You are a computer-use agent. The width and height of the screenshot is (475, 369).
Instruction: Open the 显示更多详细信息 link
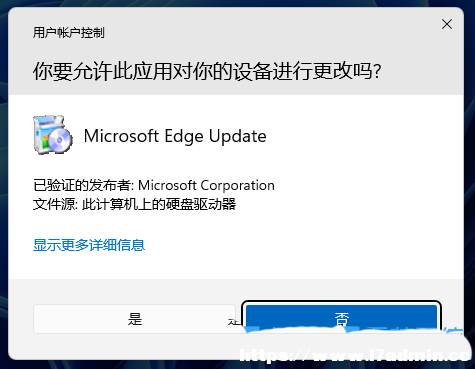pyautogui.click(x=89, y=245)
